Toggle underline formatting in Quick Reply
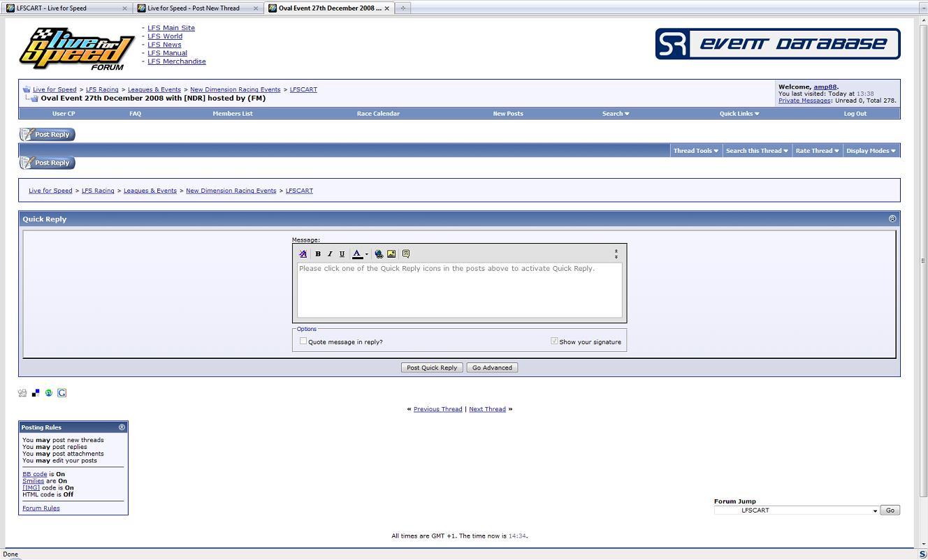This screenshot has width=928, height=560. tap(342, 254)
